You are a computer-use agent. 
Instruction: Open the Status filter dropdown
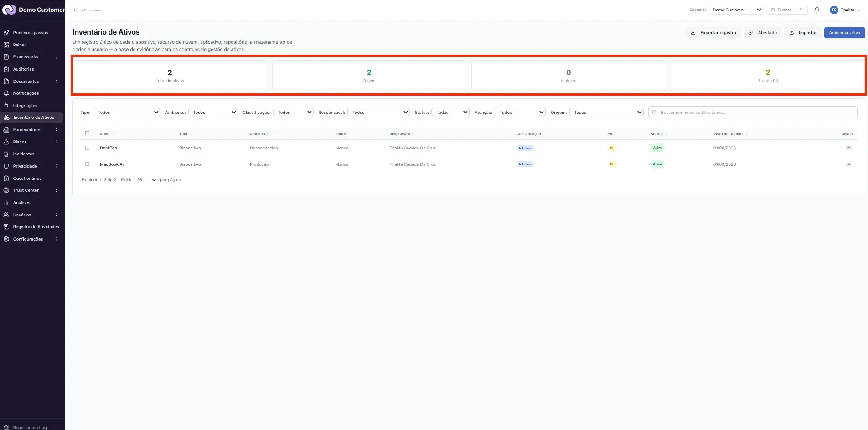[450, 112]
